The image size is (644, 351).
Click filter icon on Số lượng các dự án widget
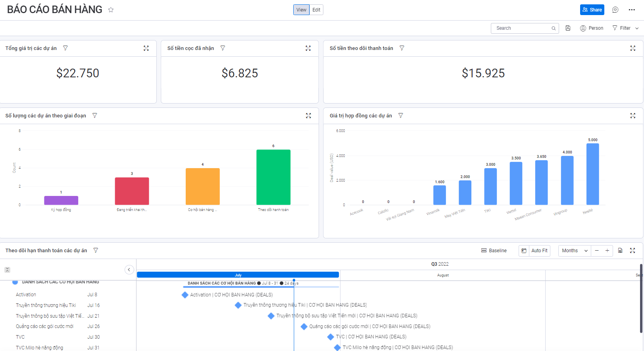click(x=94, y=115)
